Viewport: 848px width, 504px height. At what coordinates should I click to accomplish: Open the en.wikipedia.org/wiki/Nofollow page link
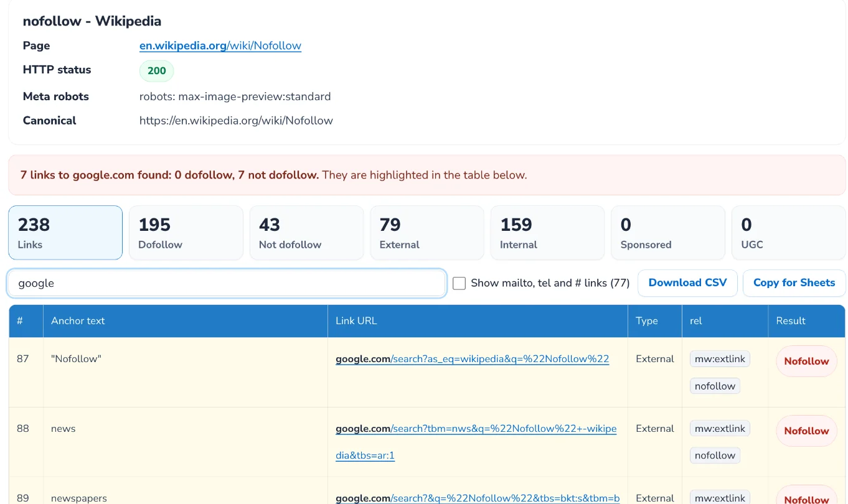click(220, 45)
